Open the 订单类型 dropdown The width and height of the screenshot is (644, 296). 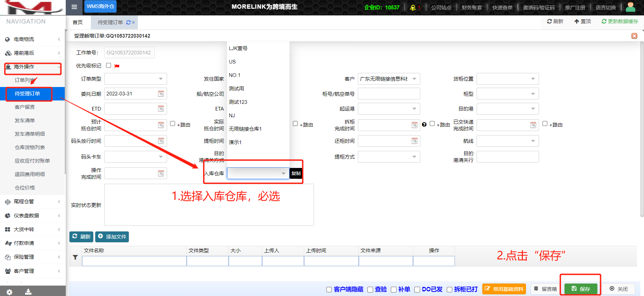click(161, 79)
